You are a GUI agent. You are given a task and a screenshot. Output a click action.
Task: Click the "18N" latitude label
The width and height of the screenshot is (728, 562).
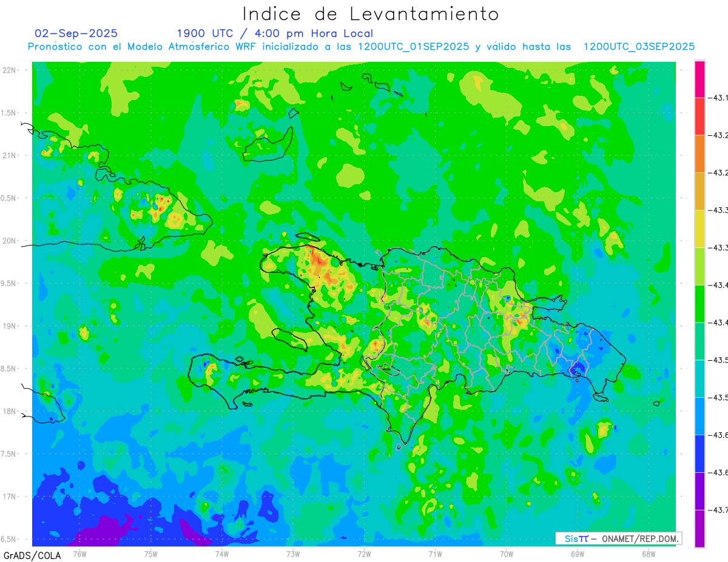10,411
